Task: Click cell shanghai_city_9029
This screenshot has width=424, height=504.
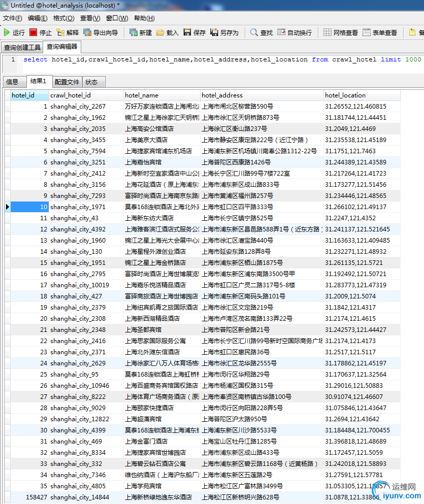Action: click(x=86, y=408)
